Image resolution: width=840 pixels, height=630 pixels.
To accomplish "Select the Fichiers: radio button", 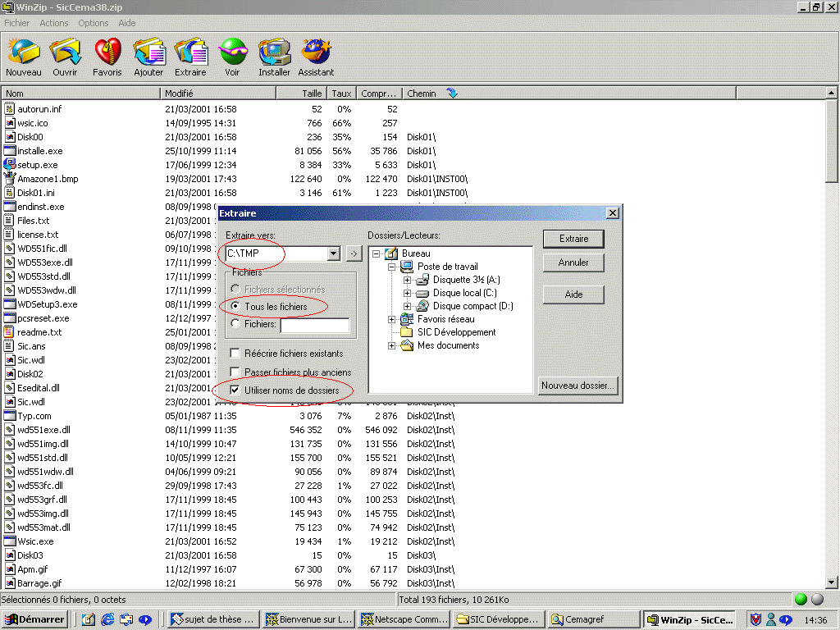I will click(235, 323).
